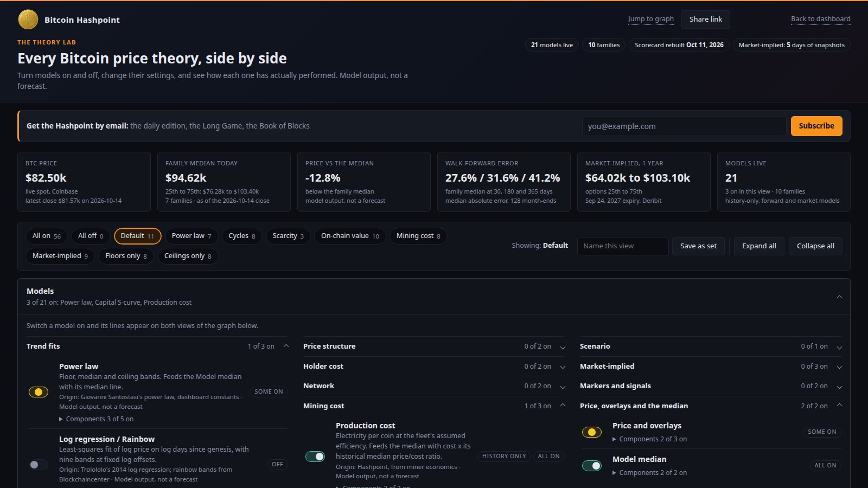Screen dimensions: 868x488
Task: Select the Cycles preset chip
Action: (x=242, y=236)
